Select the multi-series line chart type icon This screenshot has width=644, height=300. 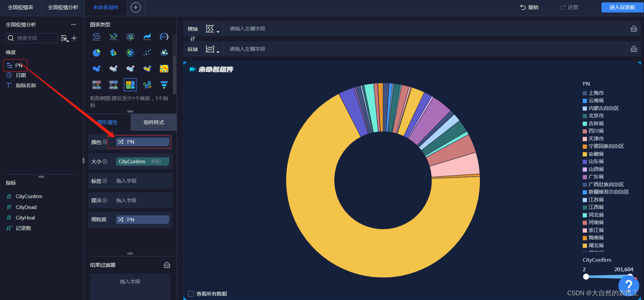point(97,37)
